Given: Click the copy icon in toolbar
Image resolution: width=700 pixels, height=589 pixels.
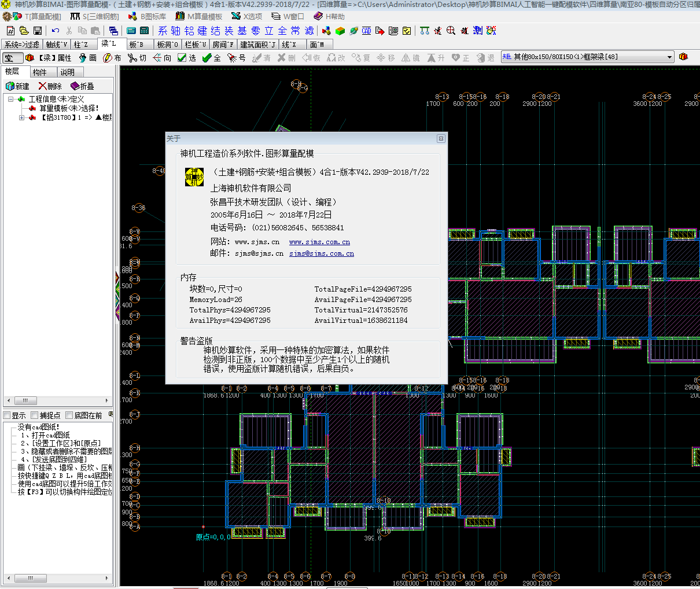Looking at the screenshot, I should pos(82,31).
